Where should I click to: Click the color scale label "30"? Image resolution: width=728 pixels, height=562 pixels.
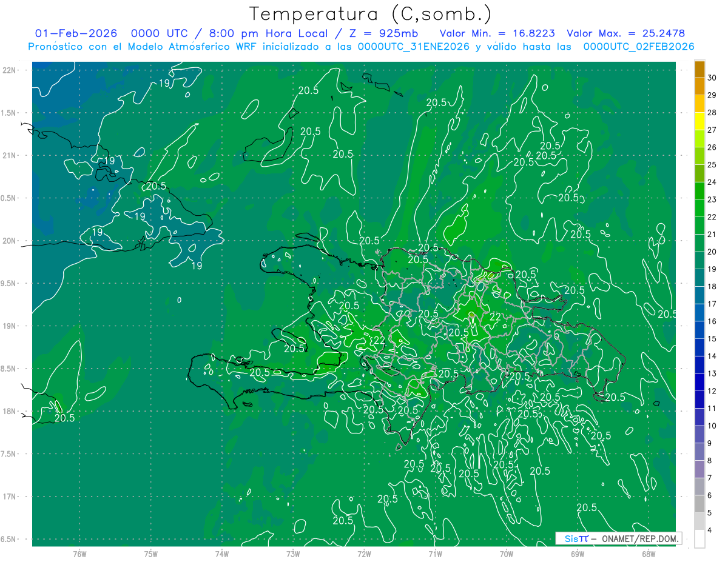[x=712, y=78]
